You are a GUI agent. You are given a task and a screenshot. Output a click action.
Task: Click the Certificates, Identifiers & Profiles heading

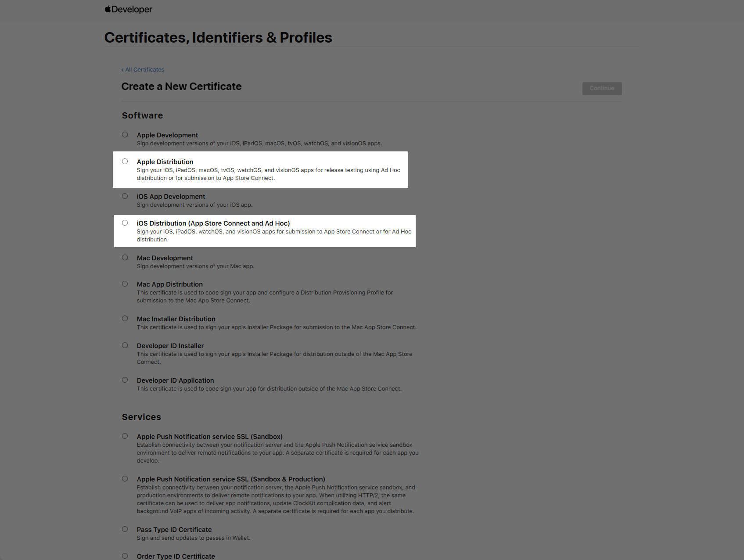point(218,38)
